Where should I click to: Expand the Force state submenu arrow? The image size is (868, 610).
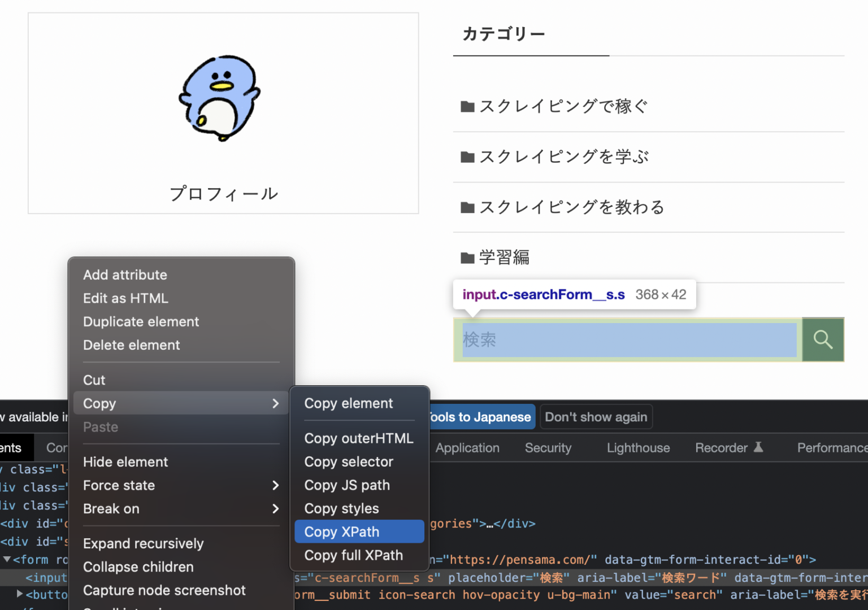coord(275,485)
